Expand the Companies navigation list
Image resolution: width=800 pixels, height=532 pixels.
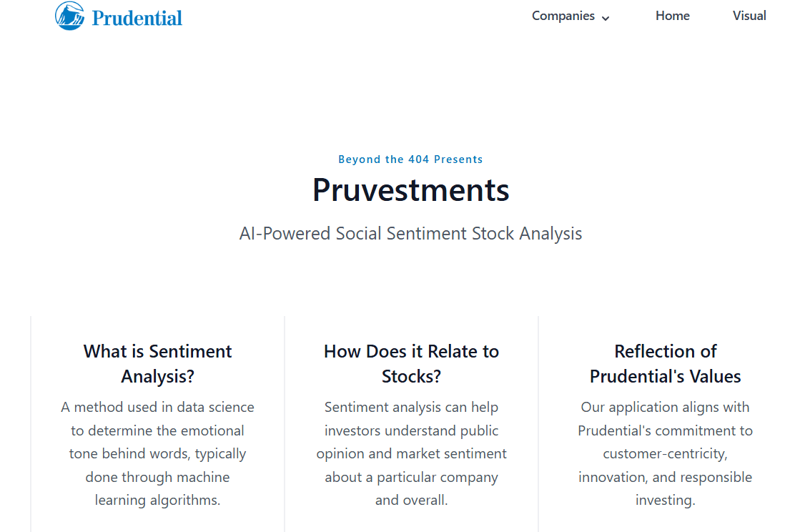(x=571, y=16)
